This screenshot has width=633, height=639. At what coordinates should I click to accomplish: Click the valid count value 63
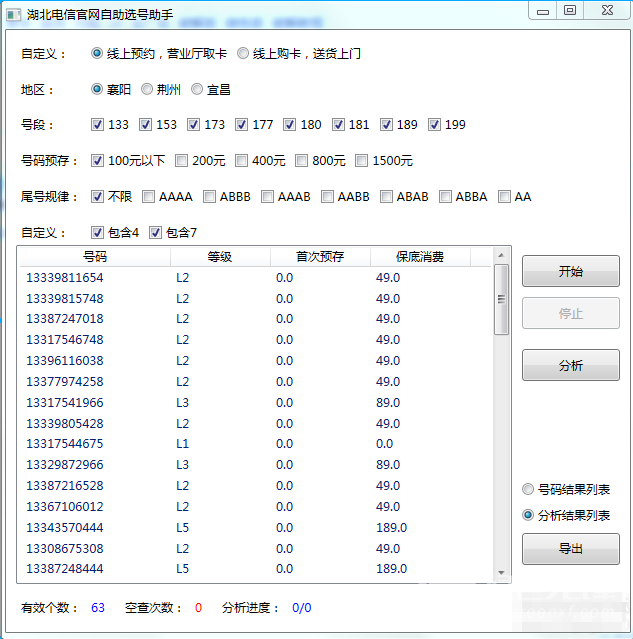(x=98, y=608)
